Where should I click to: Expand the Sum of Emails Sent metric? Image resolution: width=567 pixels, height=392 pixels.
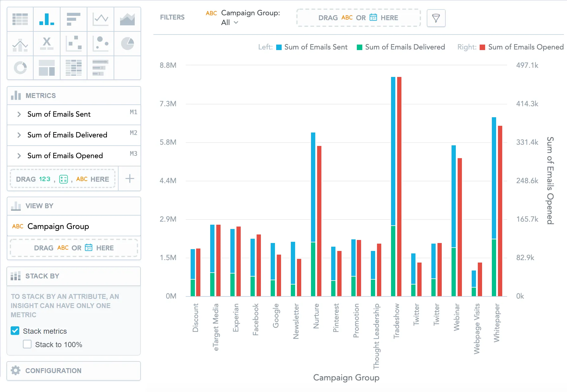(x=19, y=114)
